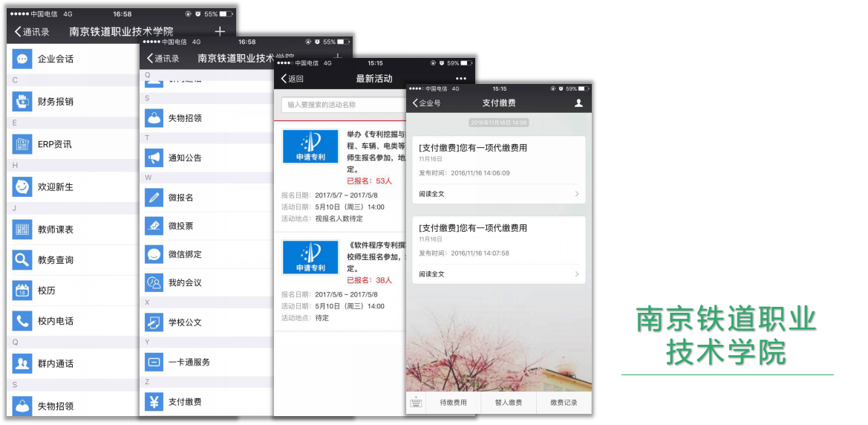Open 支付缴费 yen icon
This screenshot has width=868, height=425.
154,402
